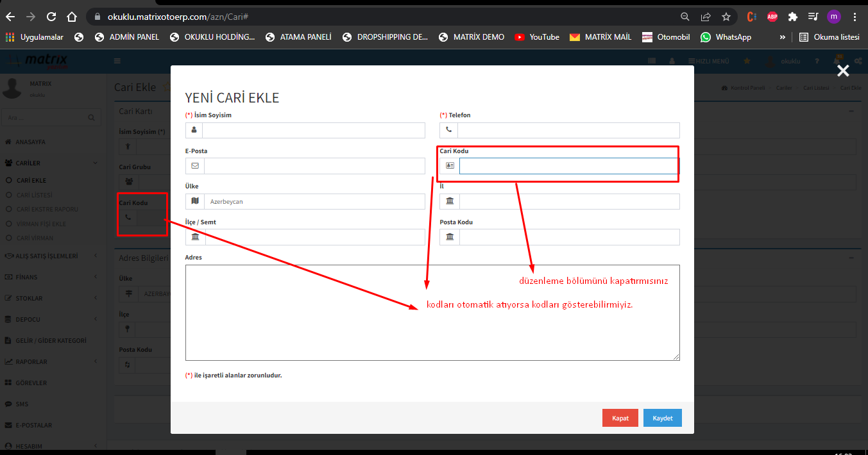Viewport: 868px width, 455px height.
Task: Open the Chrome extensions puzzle icon
Action: (x=793, y=17)
